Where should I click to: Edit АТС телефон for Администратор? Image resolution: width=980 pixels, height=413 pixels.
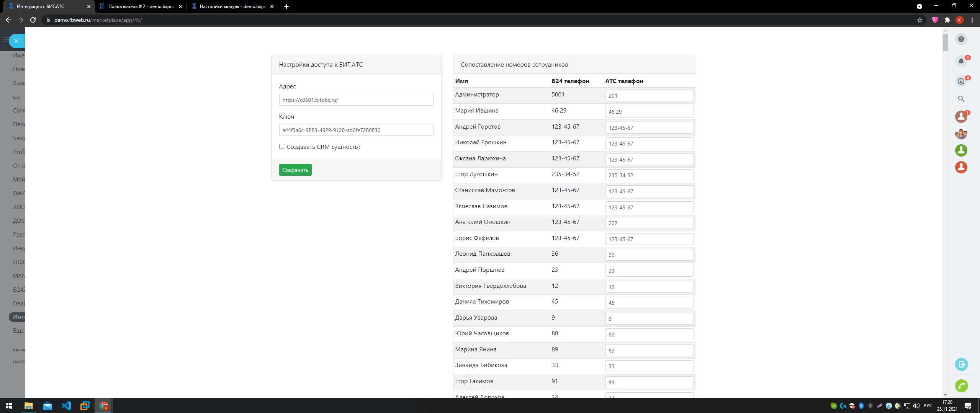point(649,96)
